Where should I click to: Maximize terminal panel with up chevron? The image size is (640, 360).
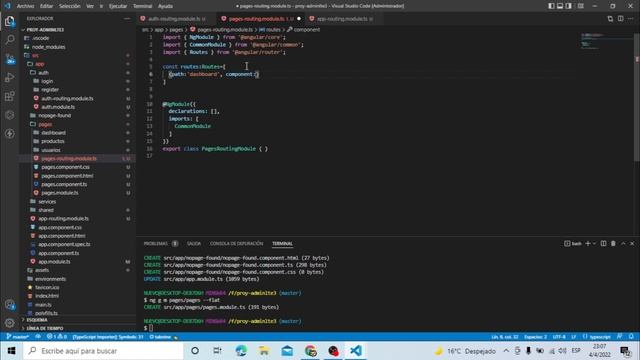click(623, 244)
